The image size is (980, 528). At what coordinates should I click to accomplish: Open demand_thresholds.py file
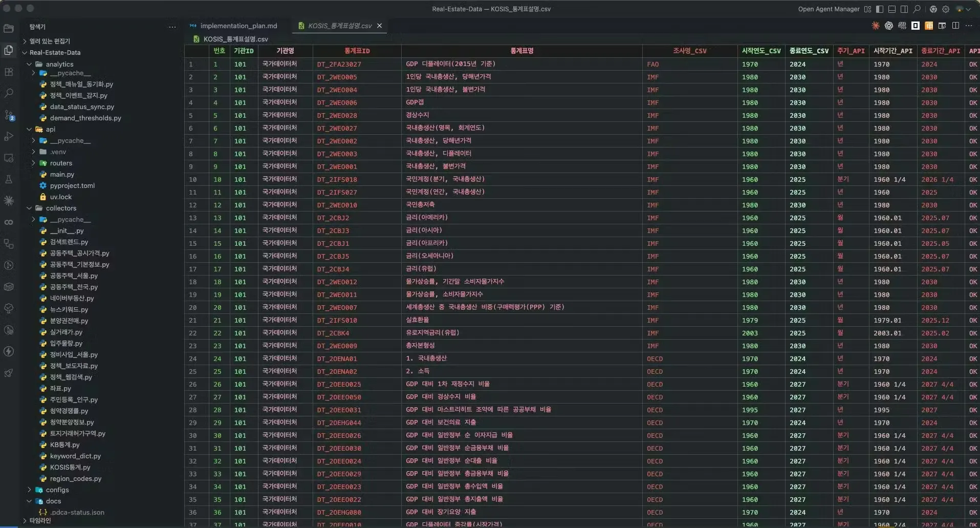point(85,118)
